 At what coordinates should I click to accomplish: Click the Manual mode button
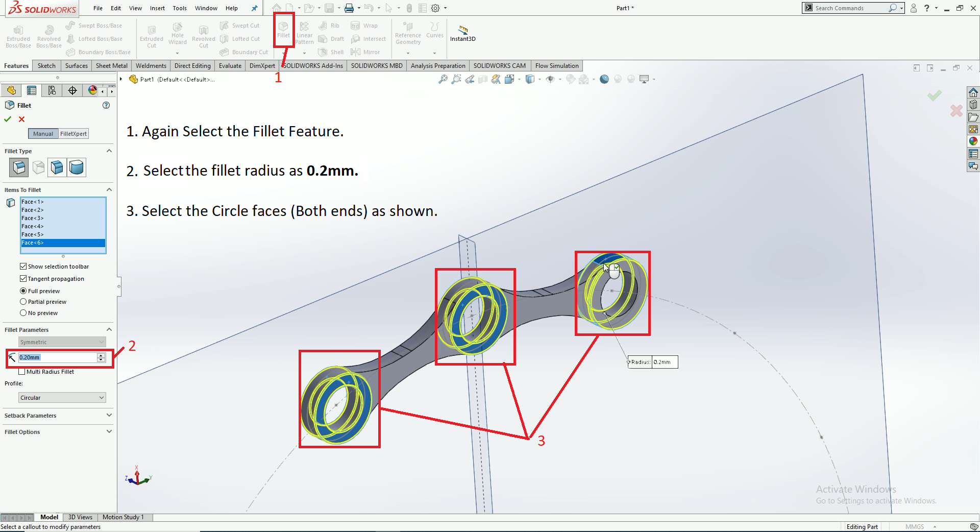click(43, 134)
